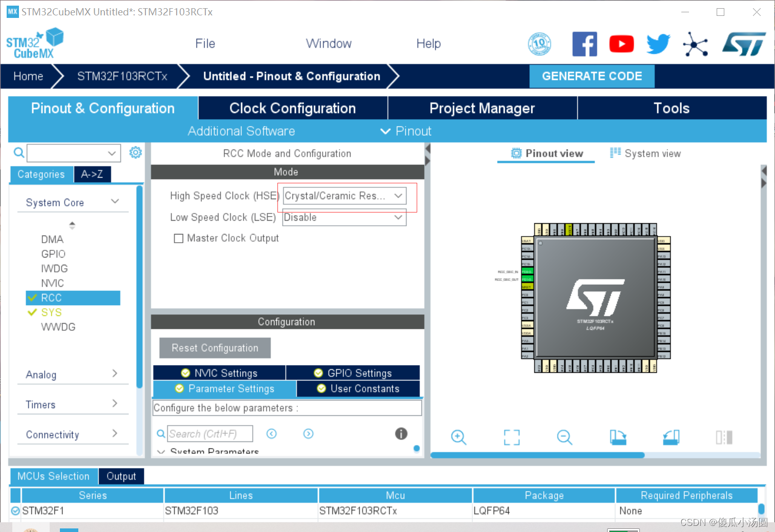Click the Twitter icon
Image resolution: width=775 pixels, height=532 pixels.
(657, 44)
